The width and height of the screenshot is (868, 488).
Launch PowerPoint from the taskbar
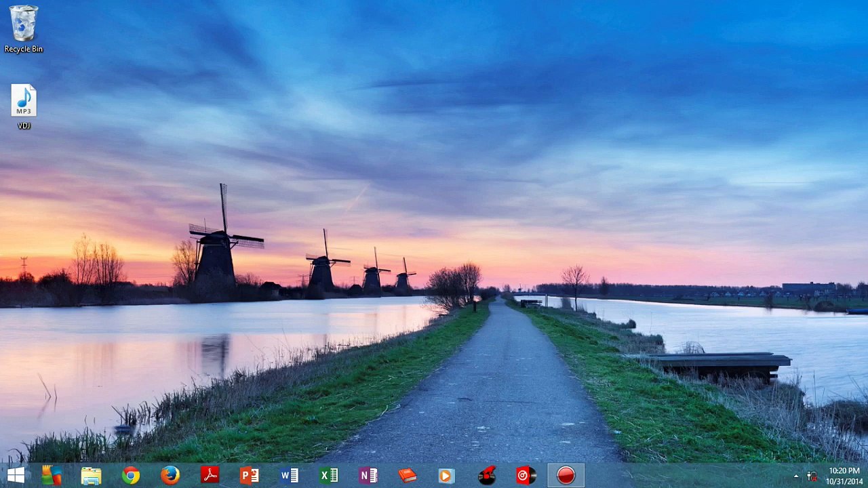(x=249, y=476)
